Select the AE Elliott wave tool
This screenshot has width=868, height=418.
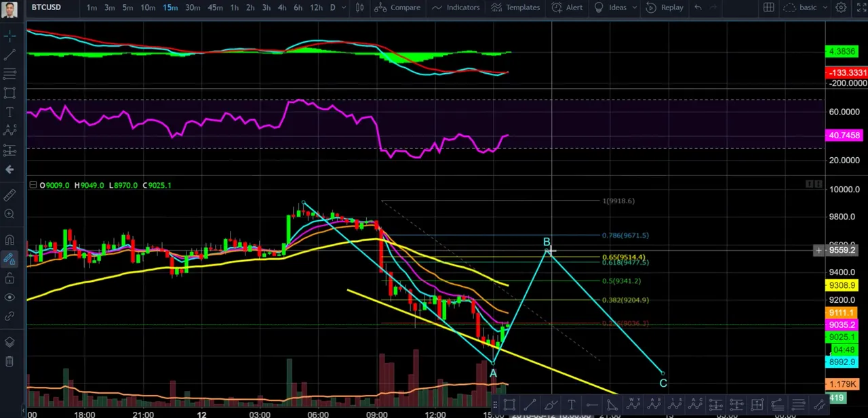pyautogui.click(x=654, y=405)
